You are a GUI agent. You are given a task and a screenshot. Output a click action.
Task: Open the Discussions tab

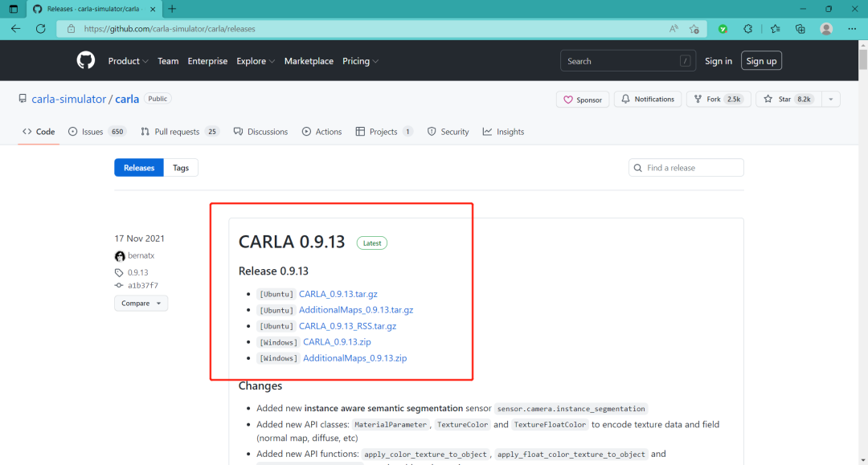tap(260, 132)
